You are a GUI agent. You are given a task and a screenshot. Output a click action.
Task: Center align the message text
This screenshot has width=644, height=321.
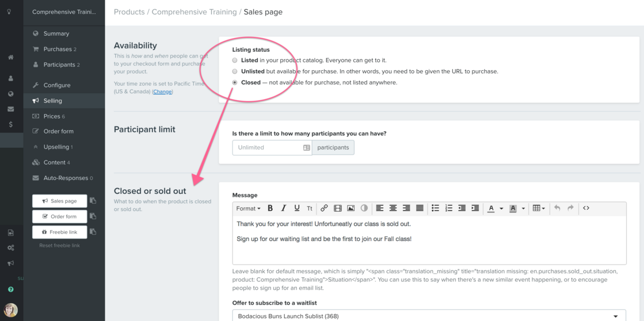(x=393, y=208)
